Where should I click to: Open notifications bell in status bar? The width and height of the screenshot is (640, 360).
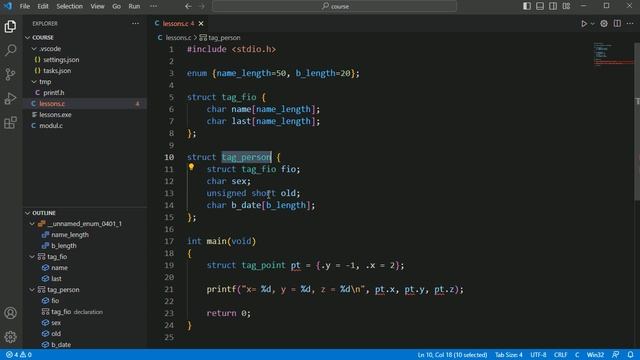point(630,355)
